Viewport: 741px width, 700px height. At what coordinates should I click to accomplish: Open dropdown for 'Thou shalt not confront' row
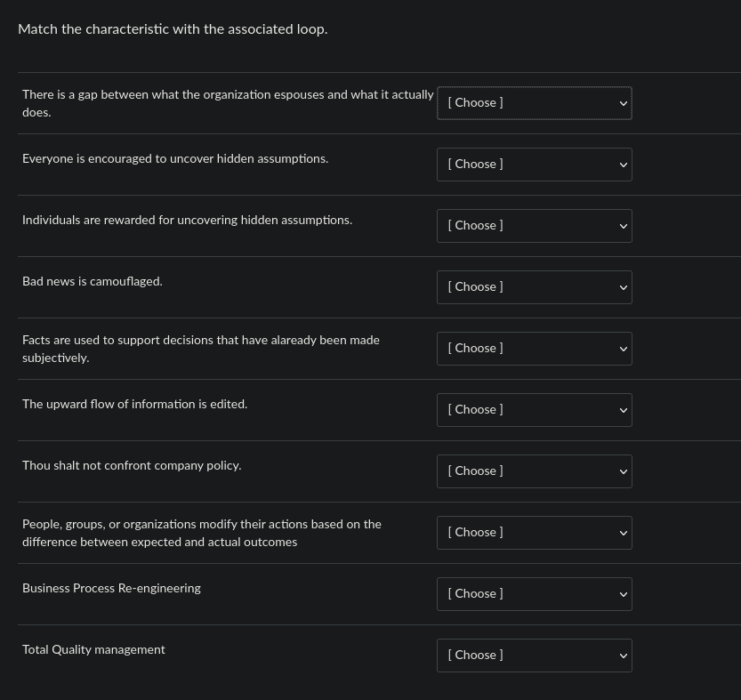tap(534, 471)
